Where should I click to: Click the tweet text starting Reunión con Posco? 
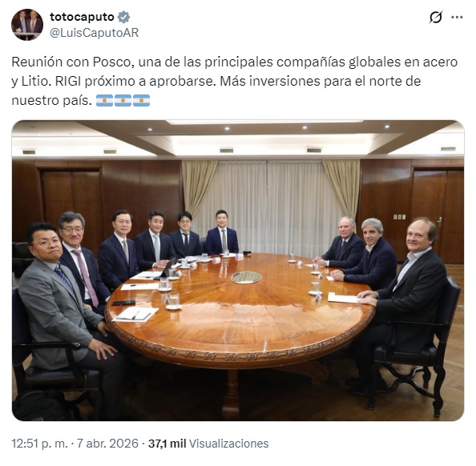pos(234,81)
